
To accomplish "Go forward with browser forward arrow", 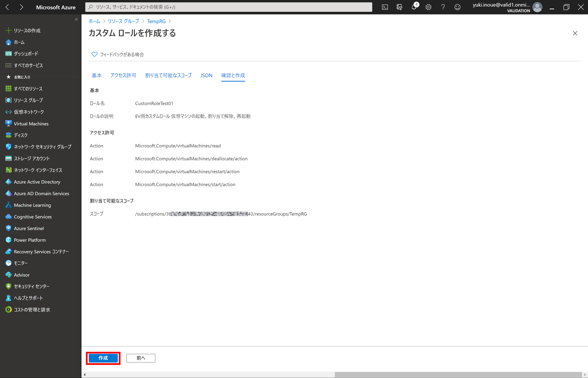I will [21, 7].
